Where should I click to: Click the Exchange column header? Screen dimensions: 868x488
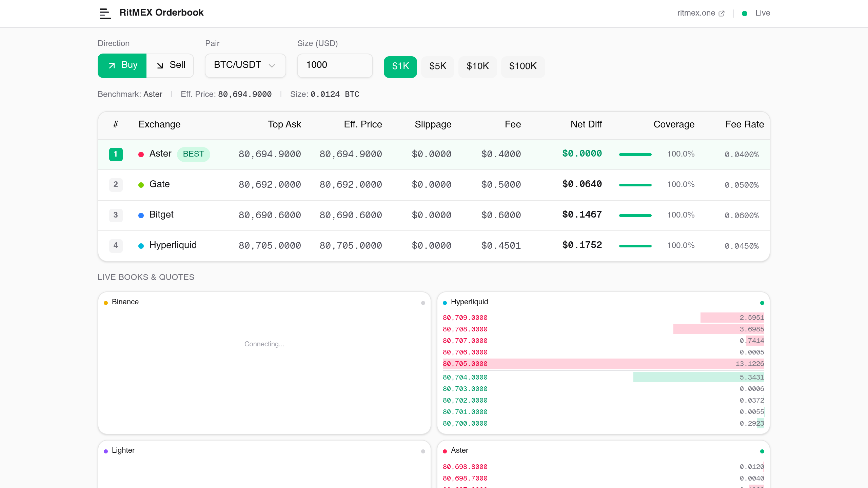tap(159, 124)
